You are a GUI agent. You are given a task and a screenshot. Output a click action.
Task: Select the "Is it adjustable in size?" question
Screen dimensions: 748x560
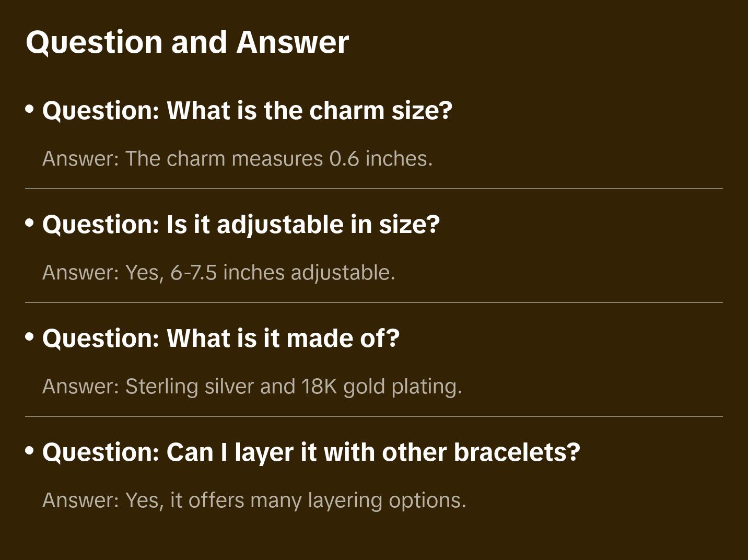(241, 225)
